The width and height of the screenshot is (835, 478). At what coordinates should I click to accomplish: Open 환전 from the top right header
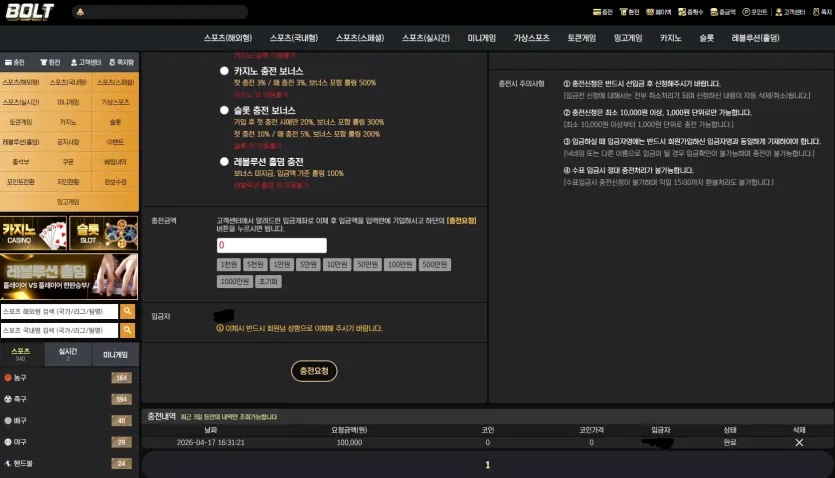(x=629, y=12)
